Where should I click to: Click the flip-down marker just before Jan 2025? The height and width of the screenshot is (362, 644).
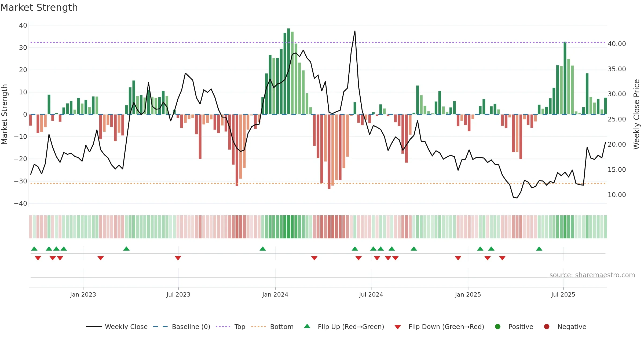[x=458, y=258]
